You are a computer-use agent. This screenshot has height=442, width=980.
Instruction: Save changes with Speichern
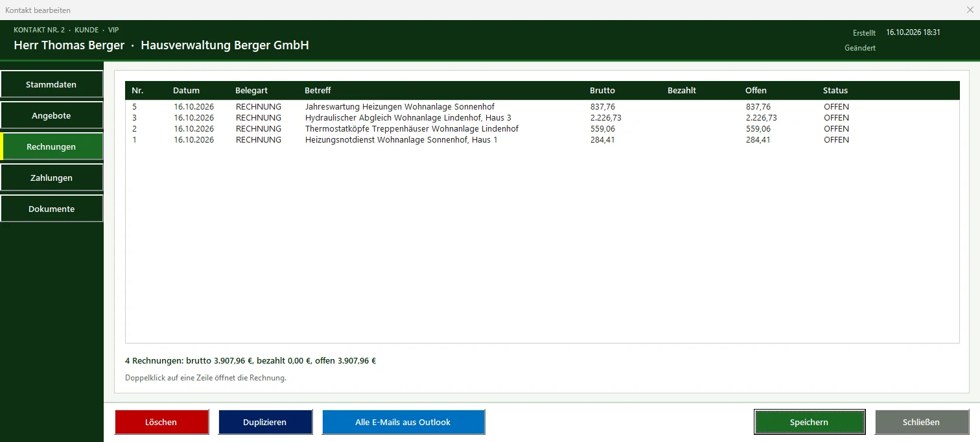coord(810,422)
